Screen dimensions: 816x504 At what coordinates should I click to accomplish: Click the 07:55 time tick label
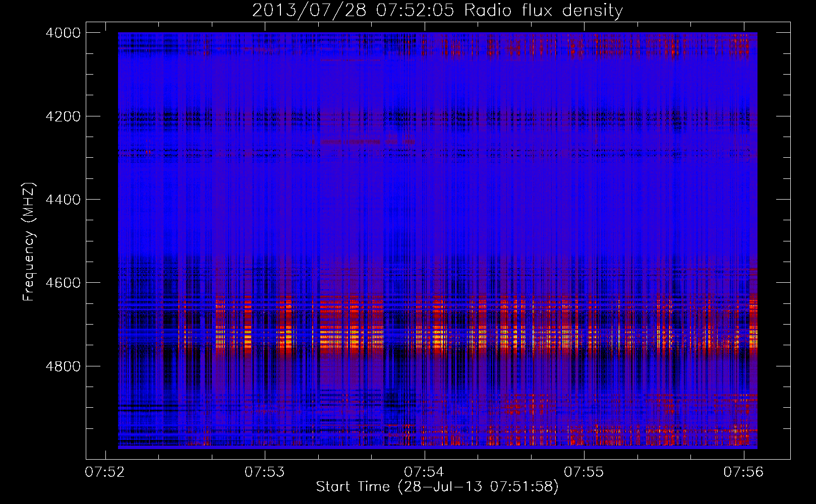584,472
